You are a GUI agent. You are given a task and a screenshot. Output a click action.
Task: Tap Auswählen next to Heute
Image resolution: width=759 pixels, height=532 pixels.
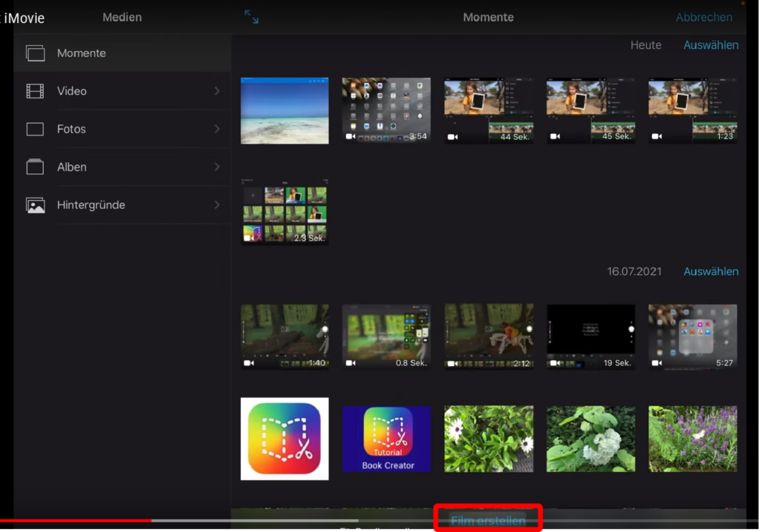coord(710,45)
